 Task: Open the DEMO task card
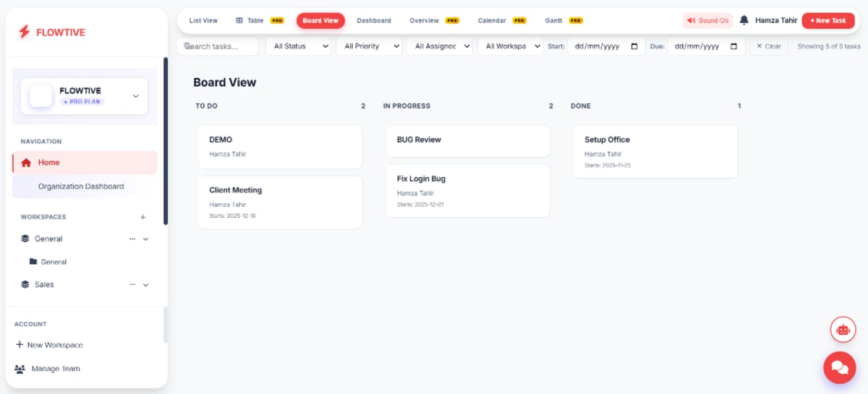(x=280, y=147)
